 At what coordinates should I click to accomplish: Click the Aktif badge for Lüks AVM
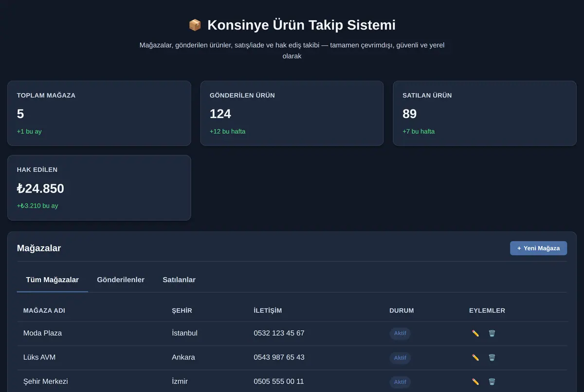pos(400,357)
